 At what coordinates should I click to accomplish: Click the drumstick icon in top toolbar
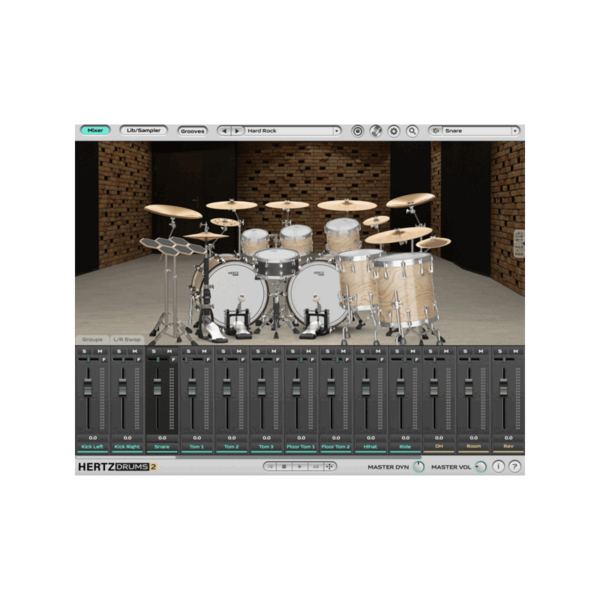375,131
